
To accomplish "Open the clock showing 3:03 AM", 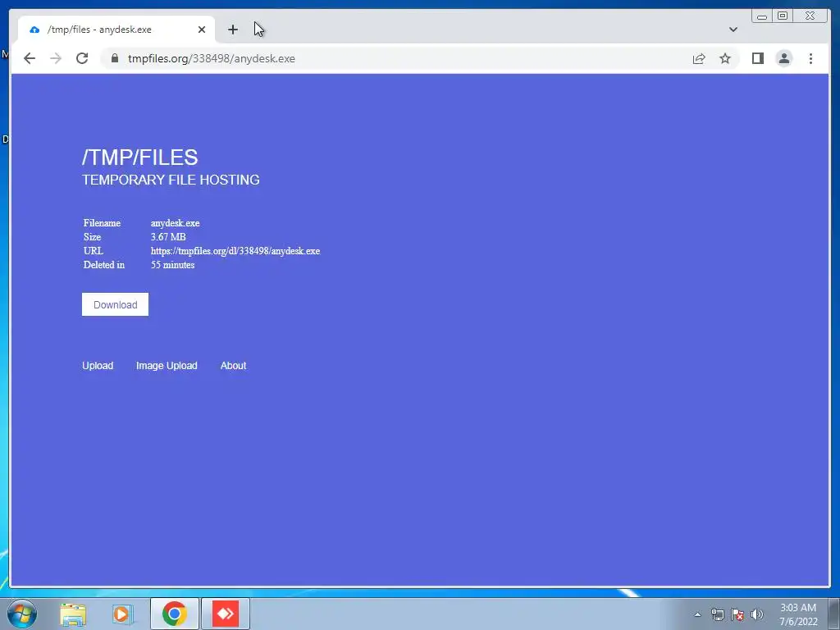I will pos(798,614).
